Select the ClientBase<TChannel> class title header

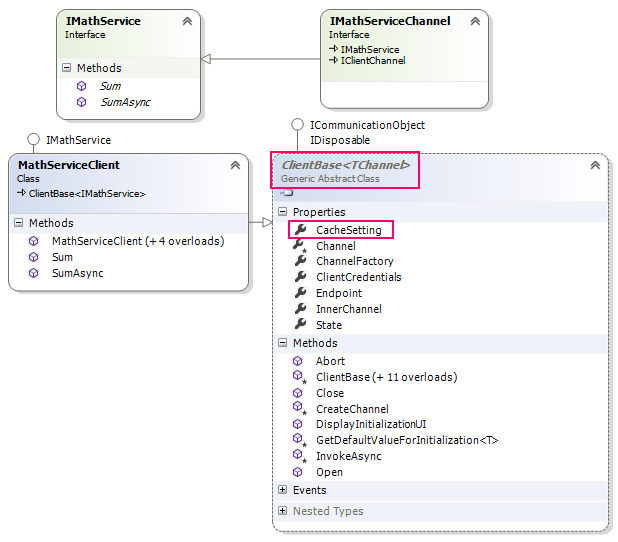click(x=346, y=164)
